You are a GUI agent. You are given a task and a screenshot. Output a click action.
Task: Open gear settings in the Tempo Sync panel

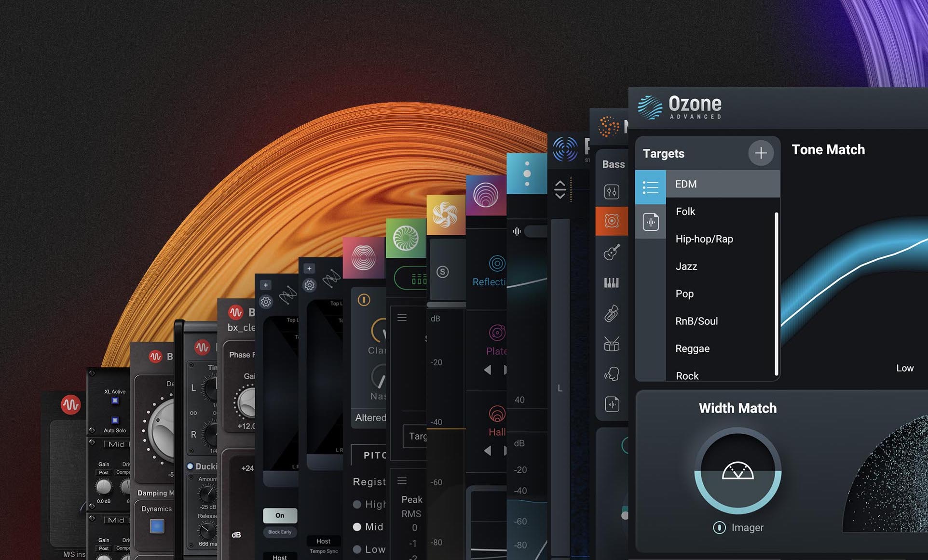(309, 285)
